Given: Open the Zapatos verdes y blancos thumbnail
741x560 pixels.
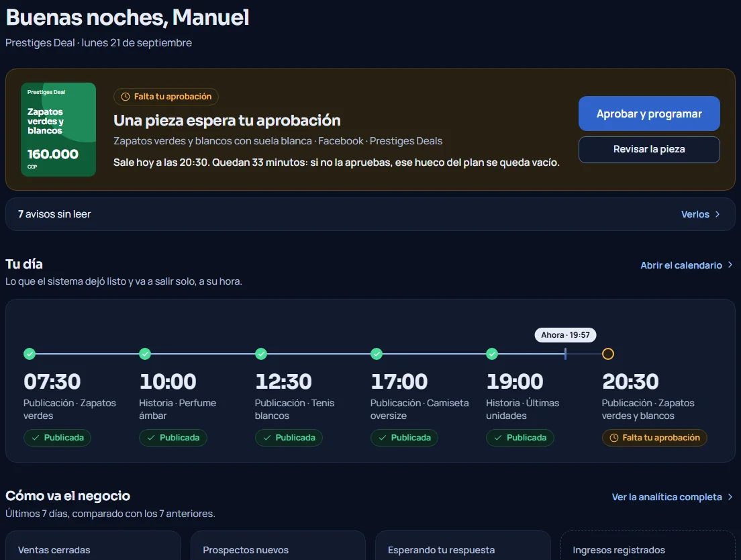Looking at the screenshot, I should (58, 130).
